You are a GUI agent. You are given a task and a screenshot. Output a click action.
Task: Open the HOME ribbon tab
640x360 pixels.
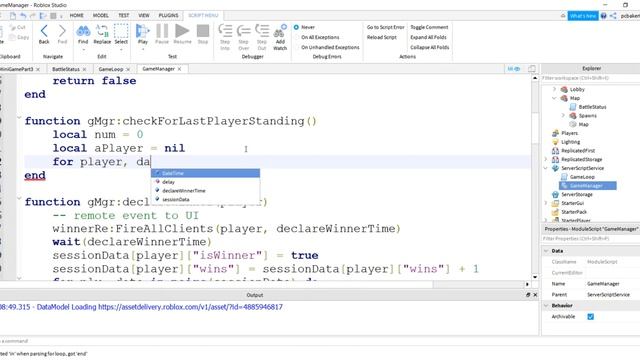(76, 16)
